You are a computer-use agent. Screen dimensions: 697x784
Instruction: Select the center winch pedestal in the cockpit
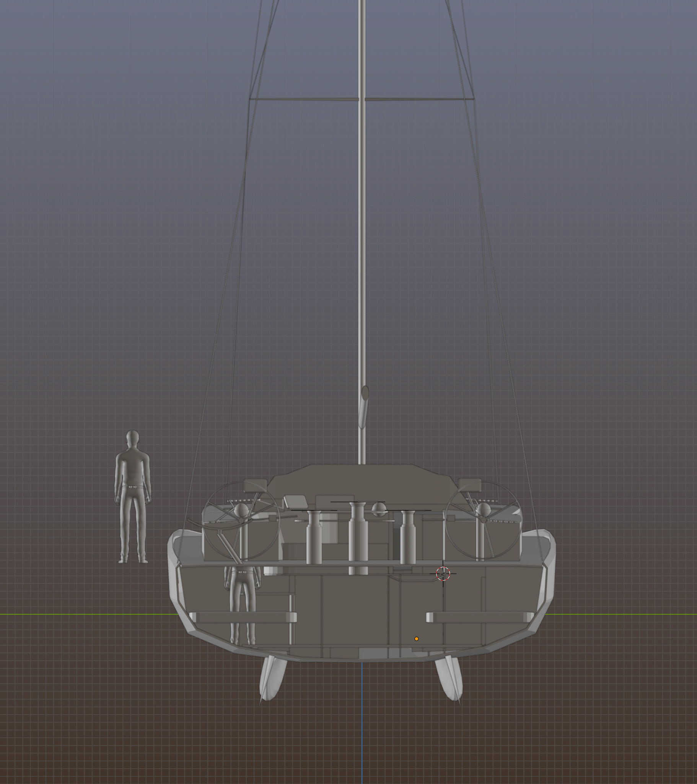coord(358,538)
